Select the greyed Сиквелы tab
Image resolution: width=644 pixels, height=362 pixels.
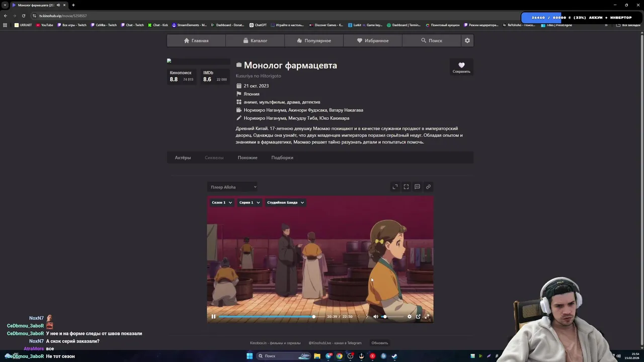coord(214,157)
